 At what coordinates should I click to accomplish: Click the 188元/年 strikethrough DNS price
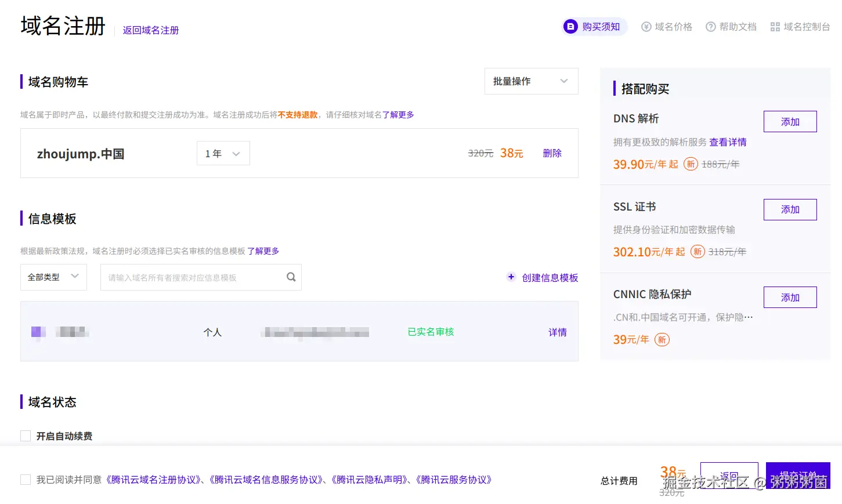(721, 164)
